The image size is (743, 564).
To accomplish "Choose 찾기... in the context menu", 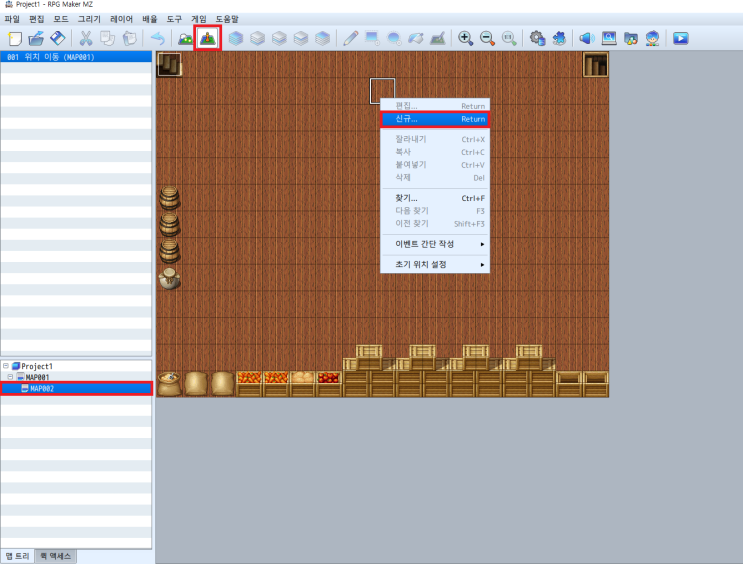I will [435, 198].
